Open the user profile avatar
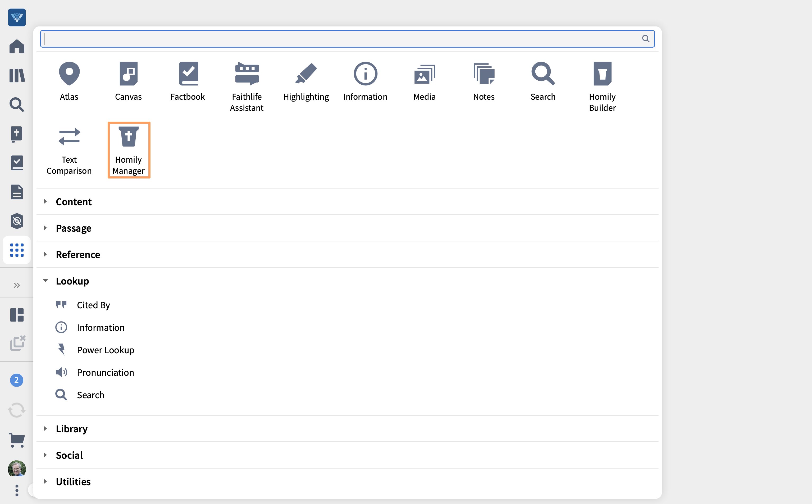The image size is (812, 504). tap(17, 469)
